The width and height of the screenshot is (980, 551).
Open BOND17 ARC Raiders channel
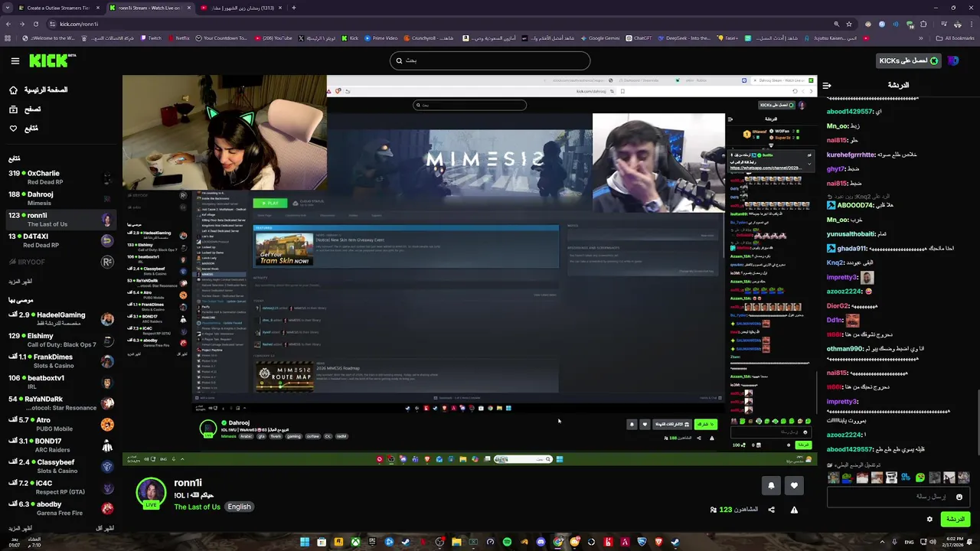point(60,445)
